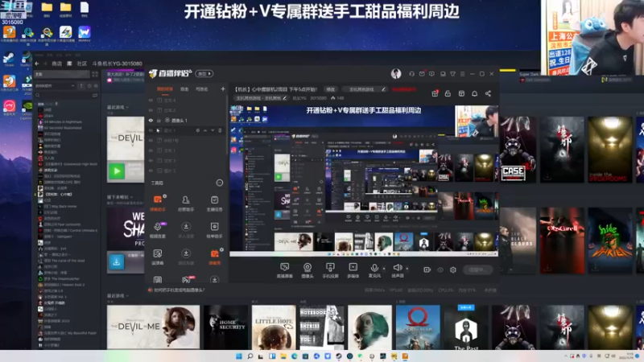Toggle visibility eye of 文本 1 source
Image resolution: width=644 pixels, height=362 pixels.
(151, 150)
